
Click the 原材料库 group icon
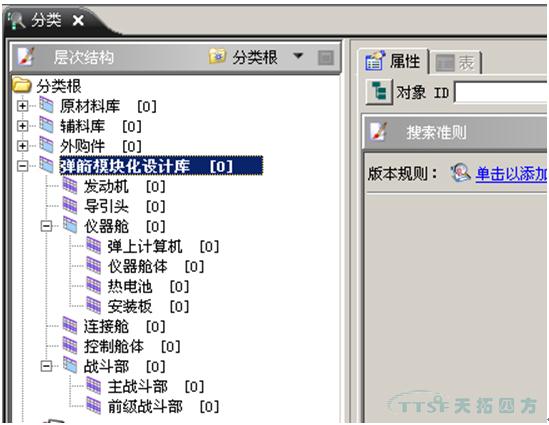tap(46, 105)
